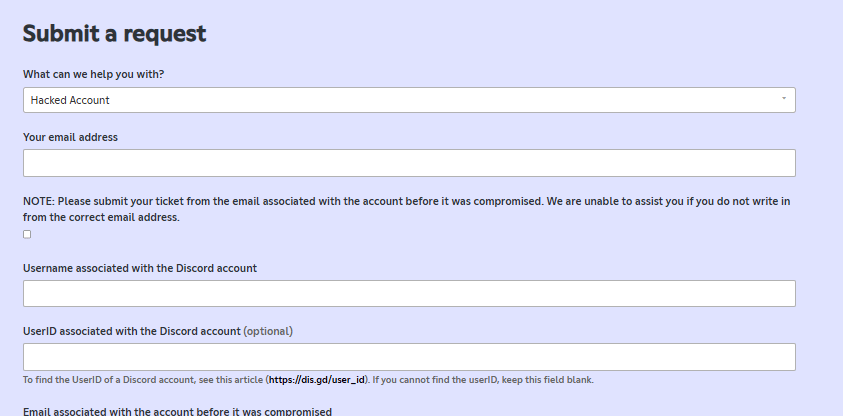Click into the Discord username text box
Viewport: 843px width, 416px height.
(x=408, y=293)
